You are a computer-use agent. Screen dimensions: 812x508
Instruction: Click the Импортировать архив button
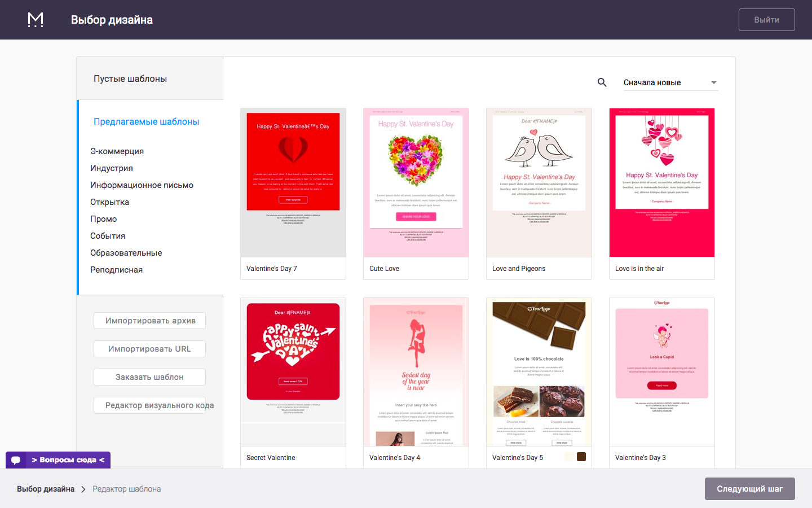click(149, 321)
